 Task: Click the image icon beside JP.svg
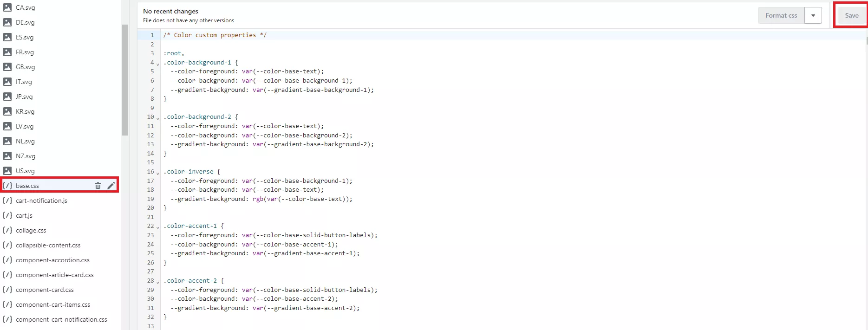pos(7,97)
